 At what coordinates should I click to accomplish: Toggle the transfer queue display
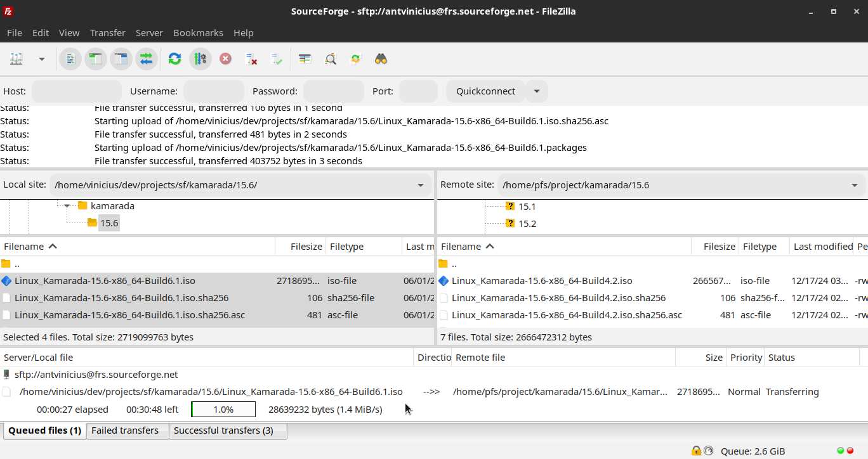[x=146, y=59]
